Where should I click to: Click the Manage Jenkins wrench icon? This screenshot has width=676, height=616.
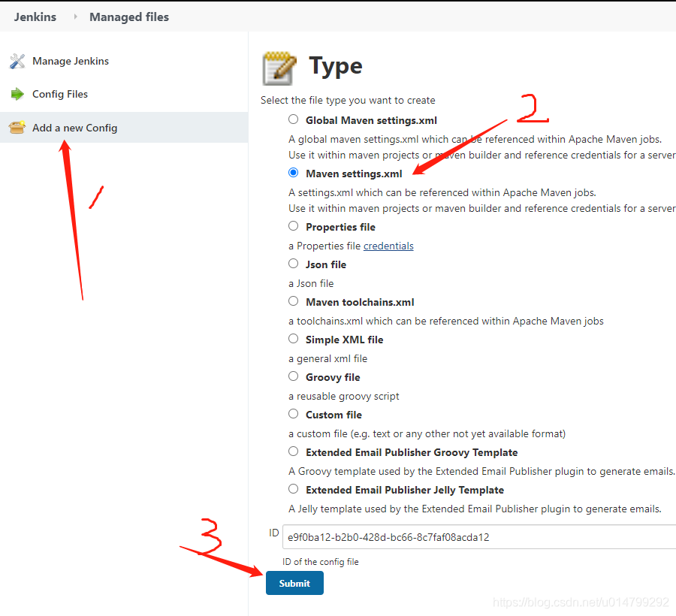[17, 61]
